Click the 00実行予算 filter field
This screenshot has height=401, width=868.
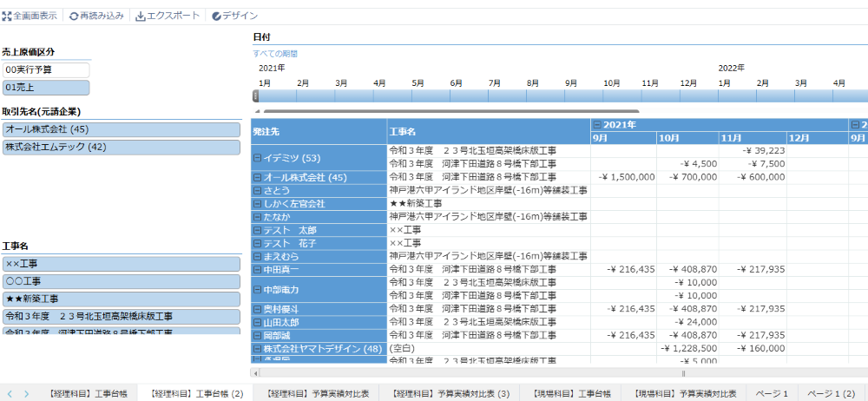[46, 69]
